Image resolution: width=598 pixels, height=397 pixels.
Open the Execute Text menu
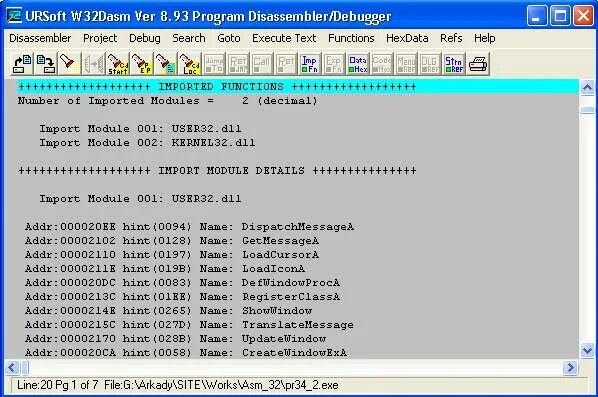[x=284, y=38]
